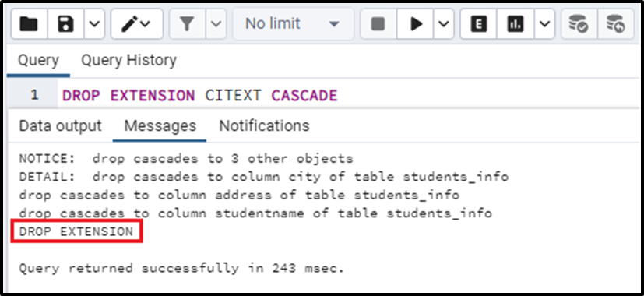Viewport: 644px width, 296px height.
Task: Save the query file
Action: pyautogui.click(x=65, y=24)
